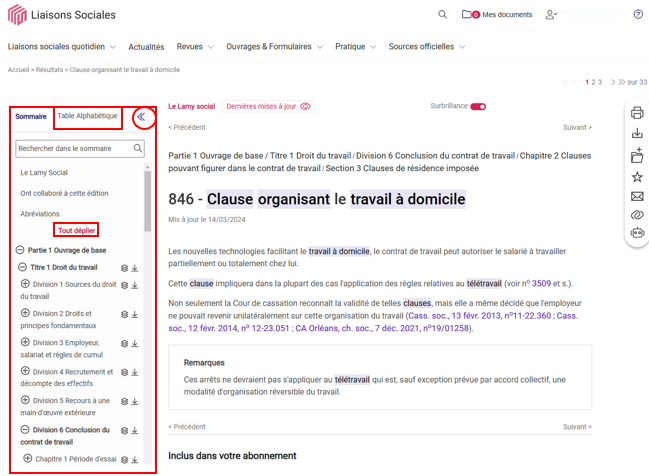This screenshot has width=649, height=476.
Task: Expand Division 3 Employeur, salariat
Action: tap(25, 342)
